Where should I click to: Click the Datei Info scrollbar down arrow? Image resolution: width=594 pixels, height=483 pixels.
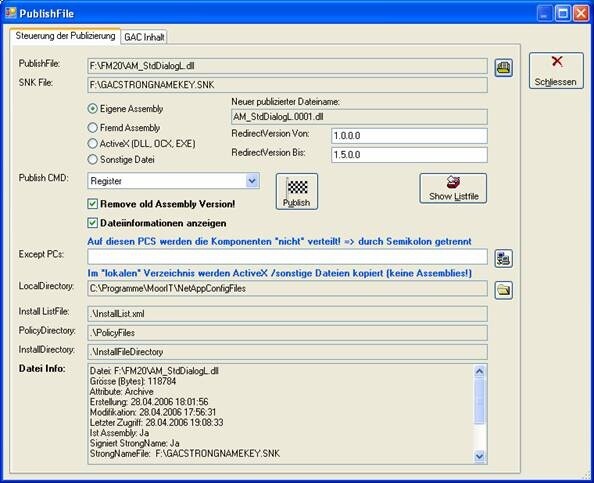(479, 456)
